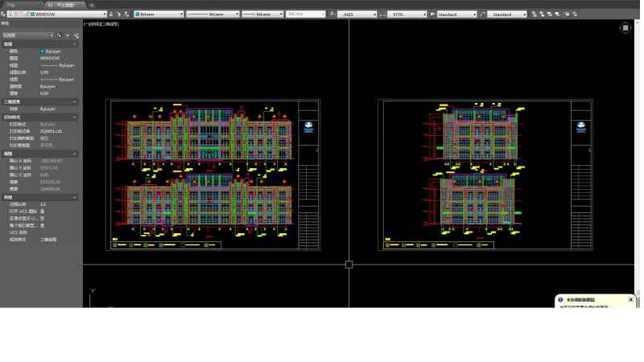Screen dimensions: 644x362
Task: Click the dimension style icon before FY70
Action: [x=382, y=14]
